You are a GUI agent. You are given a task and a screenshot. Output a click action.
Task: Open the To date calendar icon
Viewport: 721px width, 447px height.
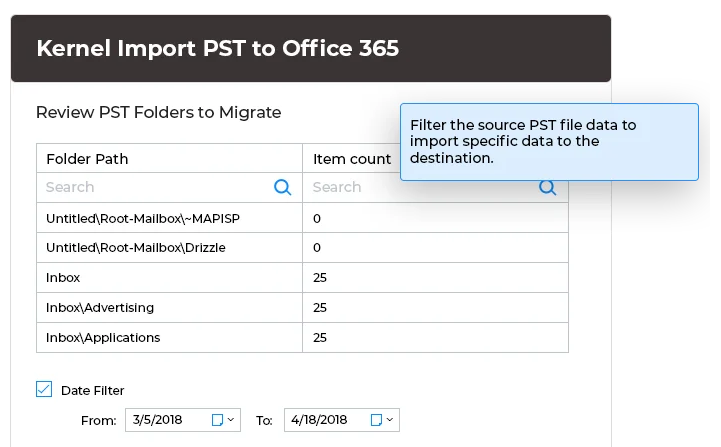point(376,420)
